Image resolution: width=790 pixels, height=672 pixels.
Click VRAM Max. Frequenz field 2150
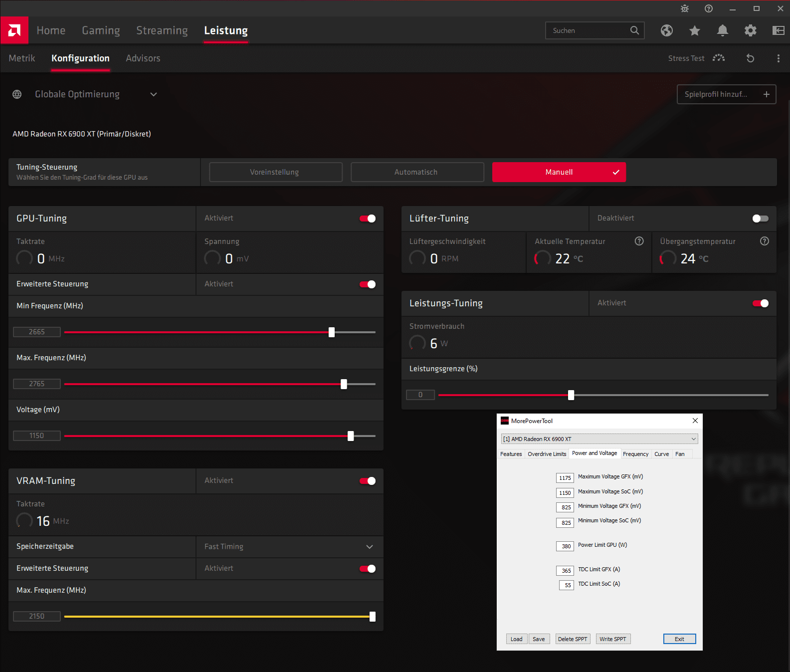point(37,616)
